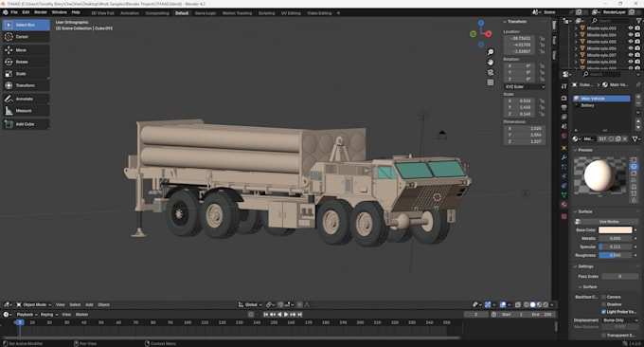This screenshot has height=347, width=644.
Task: Switch to the Animation workspace tab
Action: coord(130,13)
